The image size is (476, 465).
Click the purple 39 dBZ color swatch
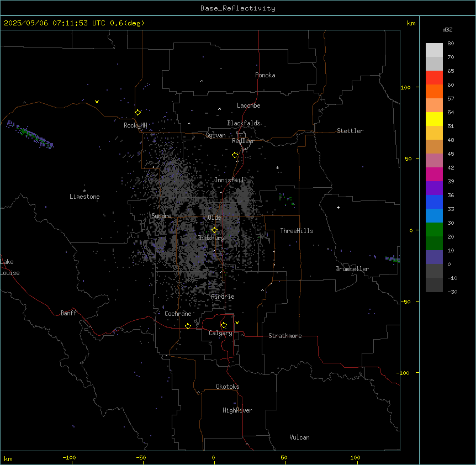coord(434,188)
